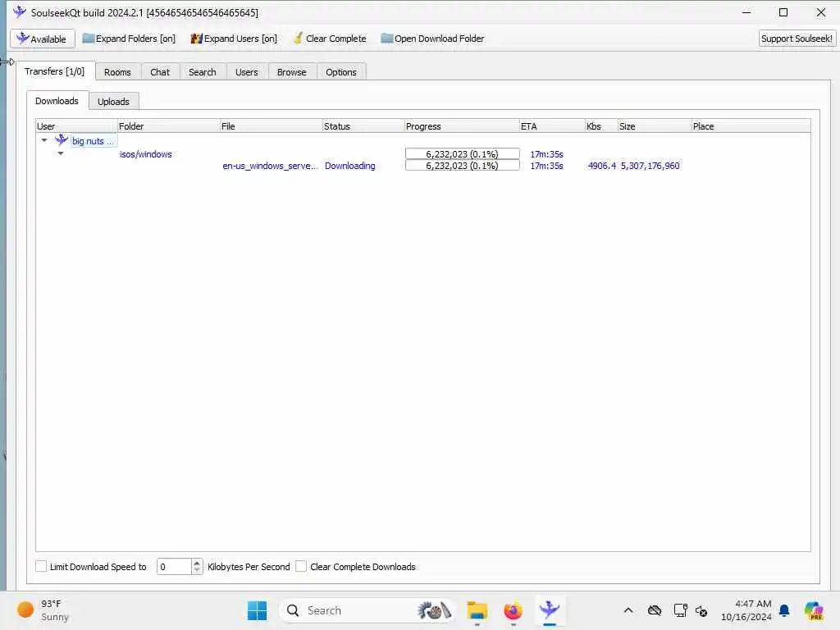The height and width of the screenshot is (630, 840).
Task: Sort by the Place column header
Action: (x=751, y=126)
